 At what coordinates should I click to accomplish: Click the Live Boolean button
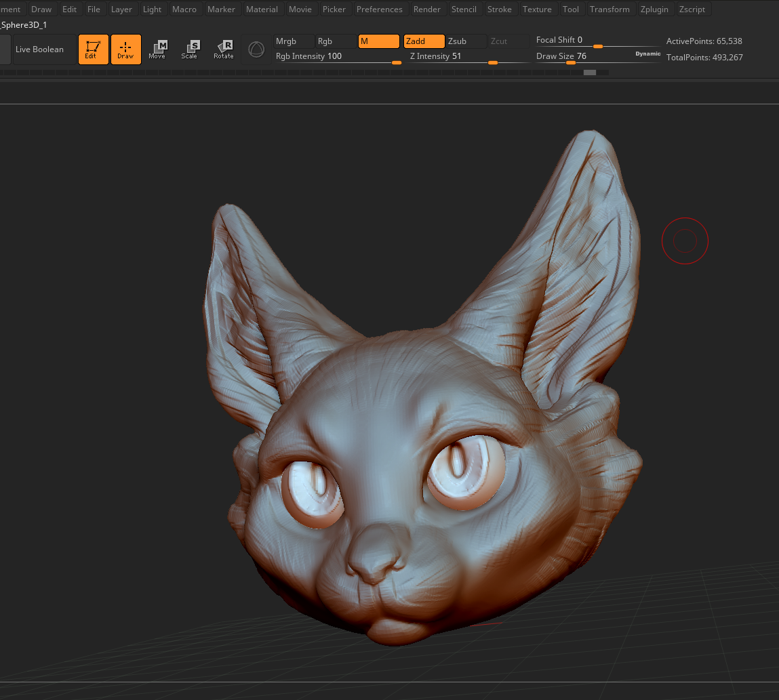point(40,49)
